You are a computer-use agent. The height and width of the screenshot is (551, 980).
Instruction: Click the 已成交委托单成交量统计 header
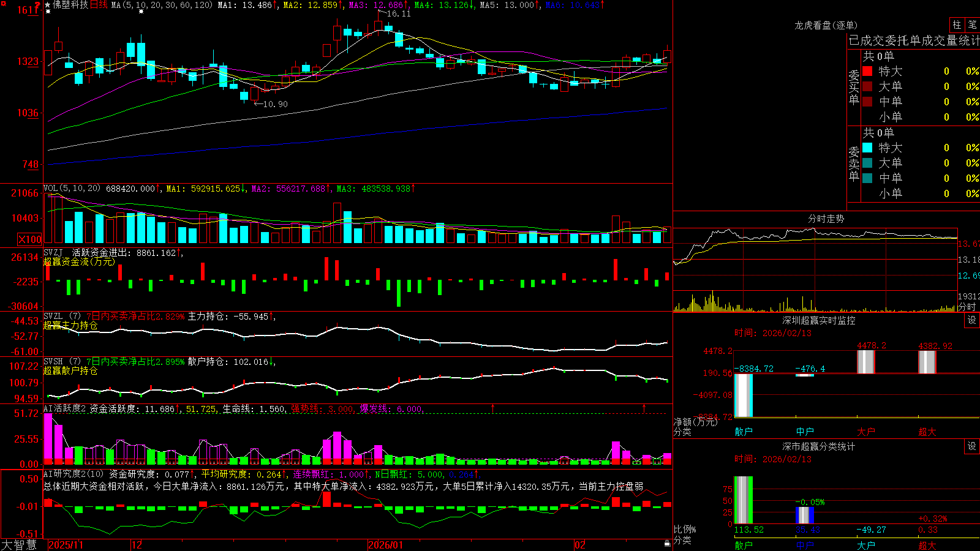click(x=914, y=40)
